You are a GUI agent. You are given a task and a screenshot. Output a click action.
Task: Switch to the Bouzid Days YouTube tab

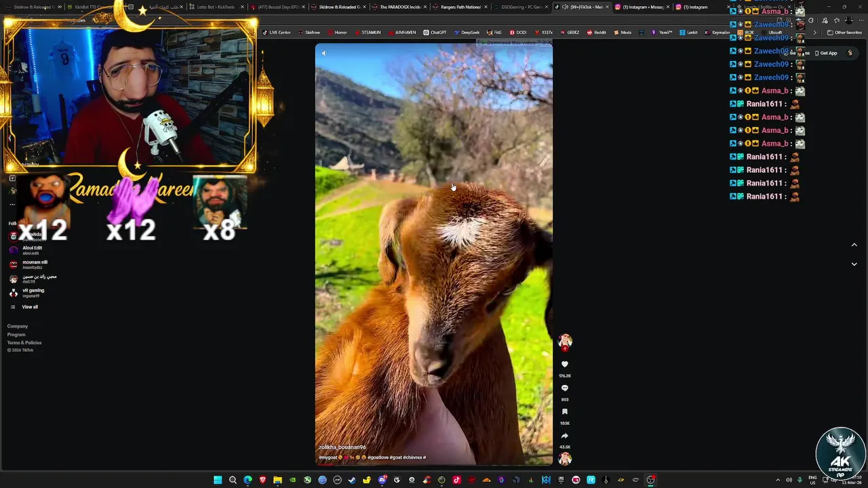pyautogui.click(x=277, y=7)
